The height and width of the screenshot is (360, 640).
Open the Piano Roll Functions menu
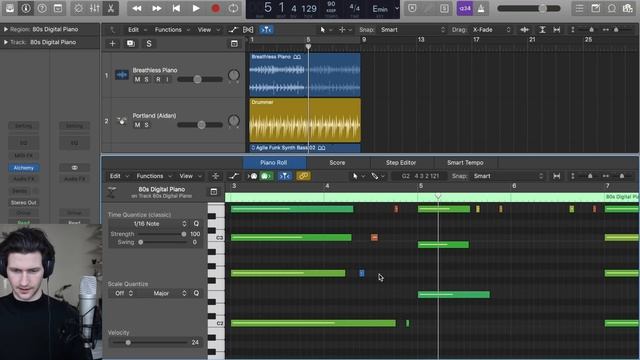point(153,176)
